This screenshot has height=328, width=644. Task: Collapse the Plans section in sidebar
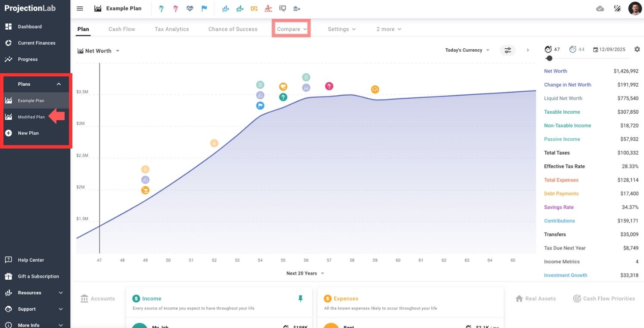(59, 84)
